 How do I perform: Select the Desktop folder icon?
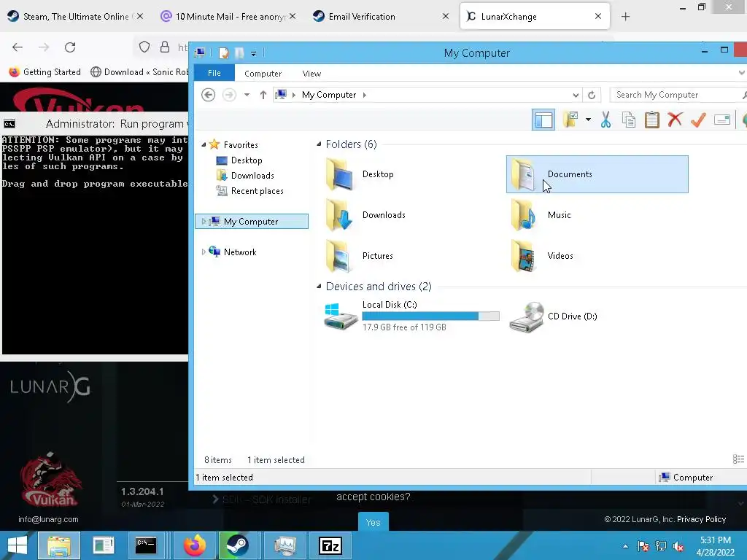click(339, 174)
